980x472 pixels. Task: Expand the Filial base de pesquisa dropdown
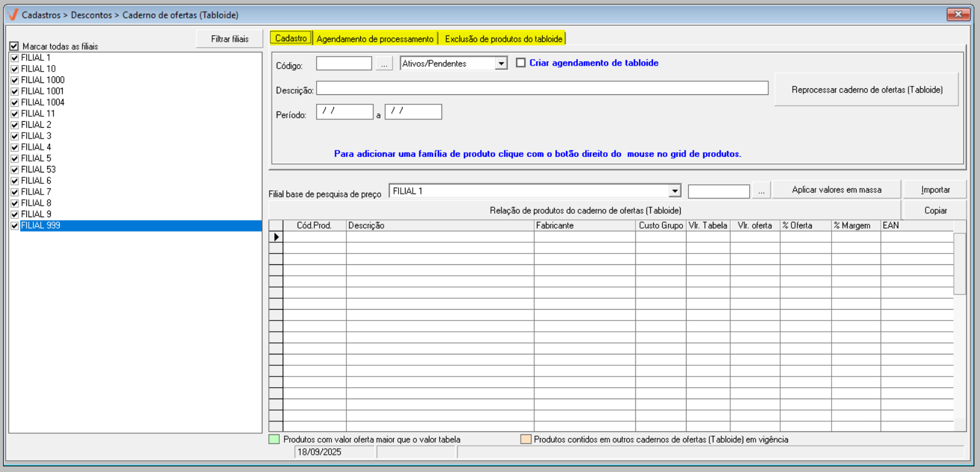pos(675,191)
